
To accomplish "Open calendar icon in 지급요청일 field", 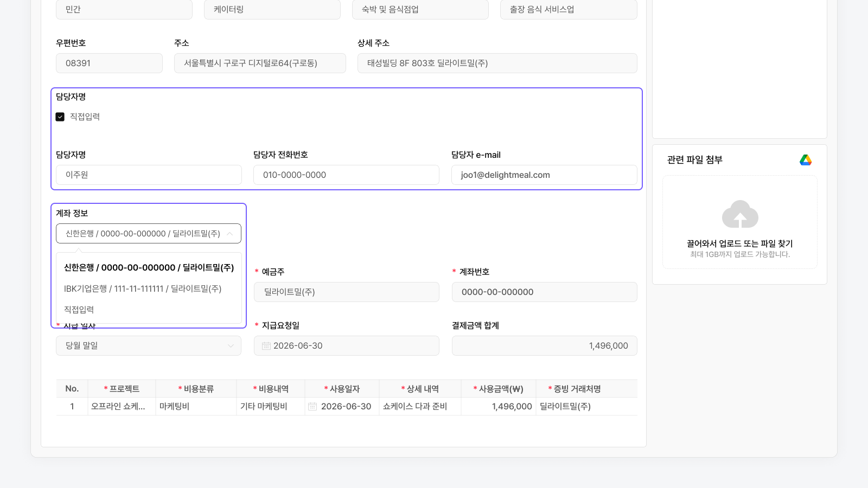I will click(266, 346).
